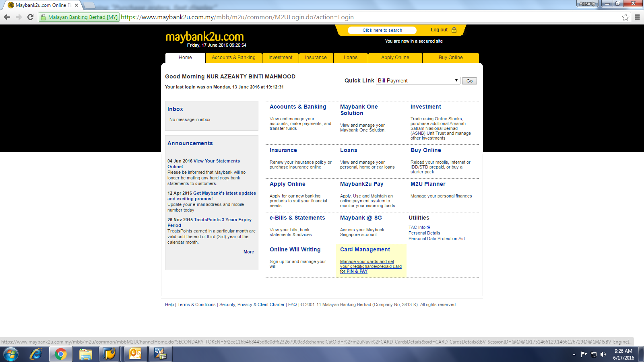
Task: Close the Maybank2u.com browser tab
Action: [x=76, y=5]
